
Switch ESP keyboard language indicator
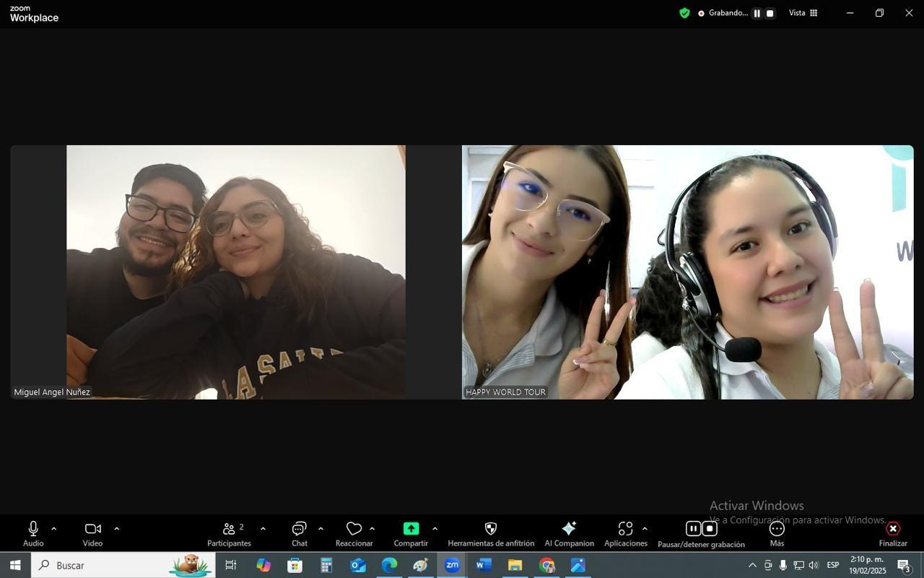[833, 565]
